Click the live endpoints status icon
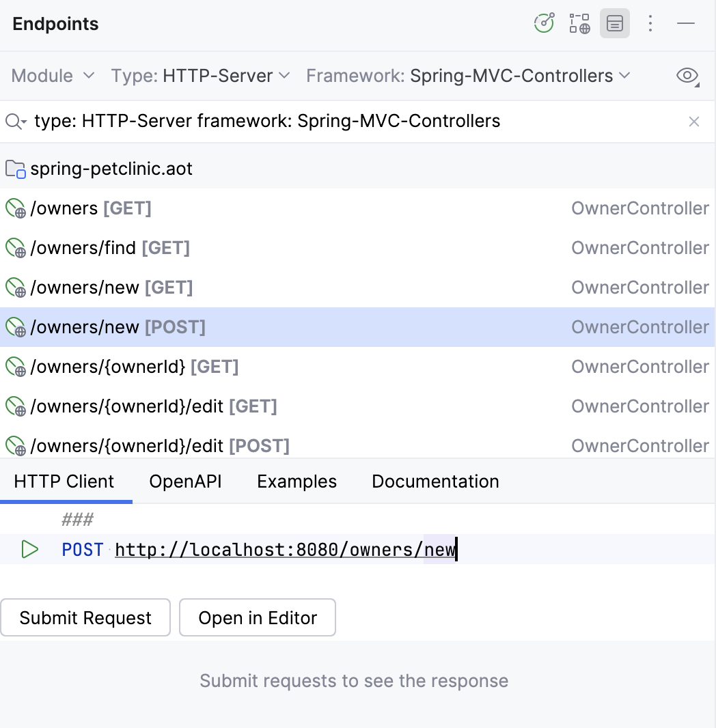 544,23
